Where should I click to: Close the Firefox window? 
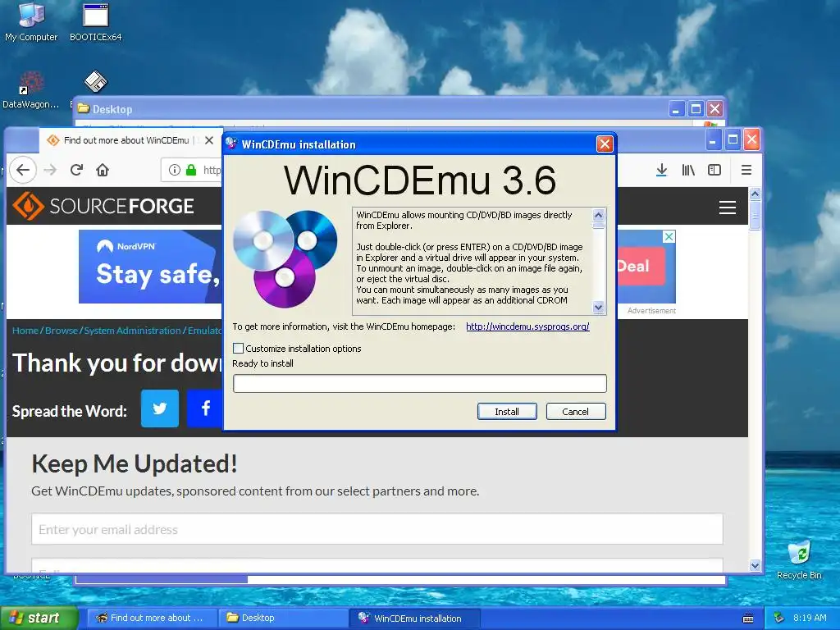pos(751,139)
